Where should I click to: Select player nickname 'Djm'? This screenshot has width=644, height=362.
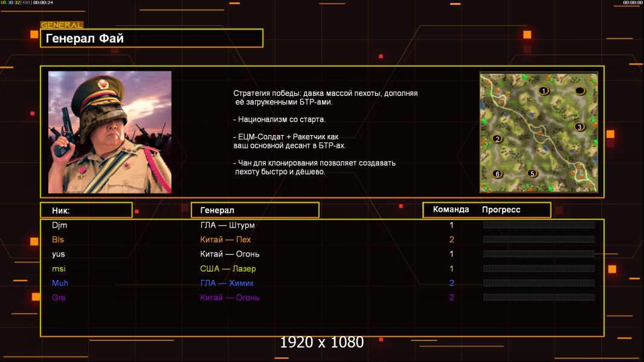pyautogui.click(x=60, y=225)
